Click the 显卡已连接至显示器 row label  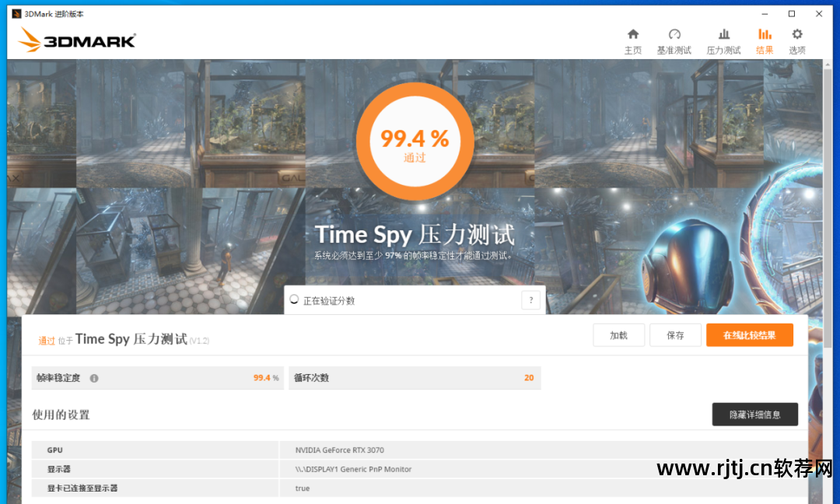pos(82,488)
